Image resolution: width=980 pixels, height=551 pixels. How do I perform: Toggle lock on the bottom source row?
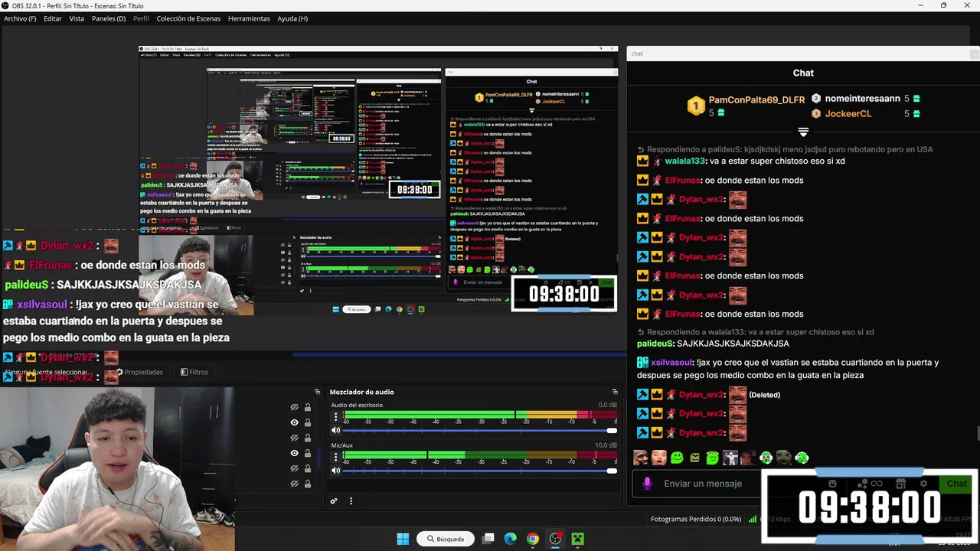tap(308, 484)
